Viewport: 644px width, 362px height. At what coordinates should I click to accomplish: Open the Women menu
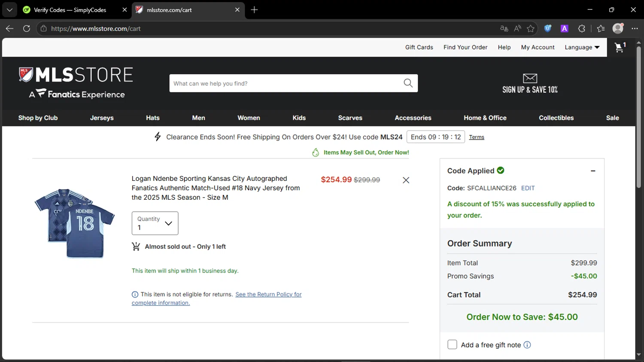click(249, 118)
